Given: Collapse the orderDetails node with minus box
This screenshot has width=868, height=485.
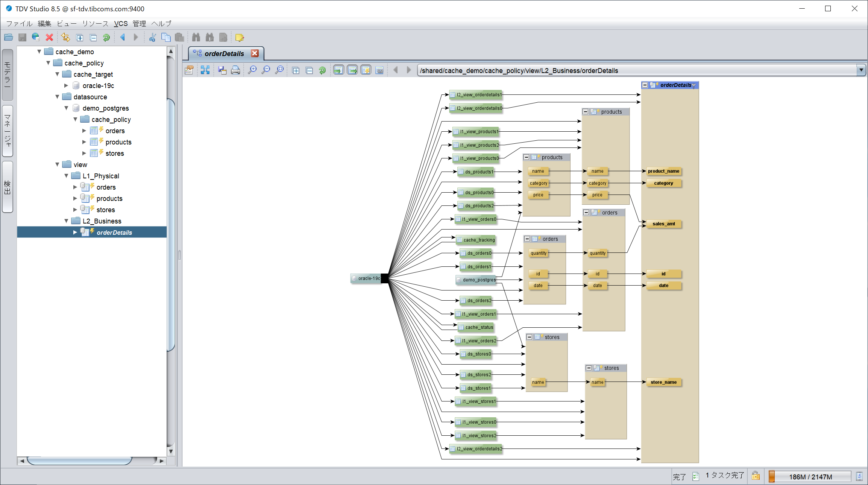Looking at the screenshot, I should point(645,85).
